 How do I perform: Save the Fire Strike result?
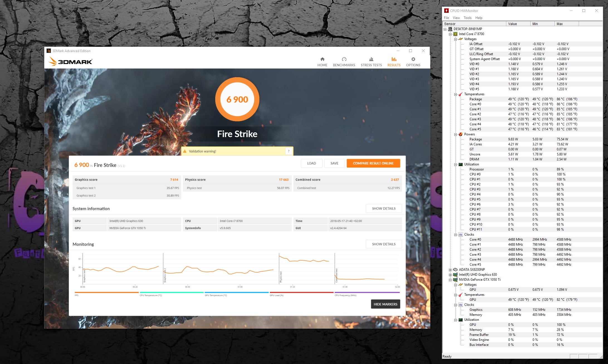[334, 163]
